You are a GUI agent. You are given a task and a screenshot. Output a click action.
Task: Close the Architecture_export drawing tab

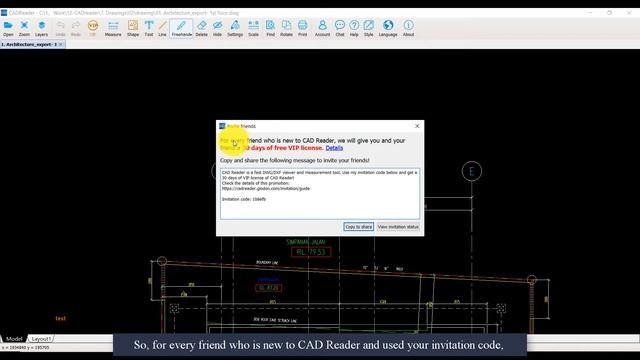click(61, 44)
